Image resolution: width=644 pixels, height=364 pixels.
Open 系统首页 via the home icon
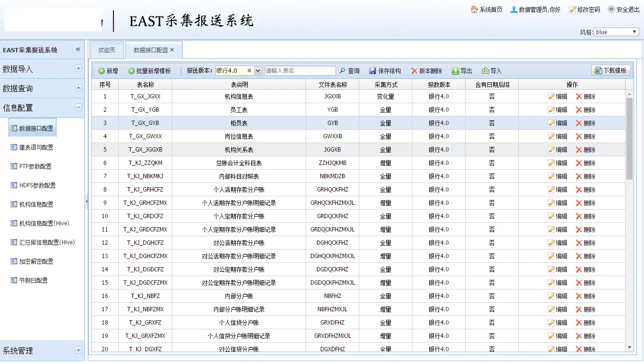(x=474, y=10)
